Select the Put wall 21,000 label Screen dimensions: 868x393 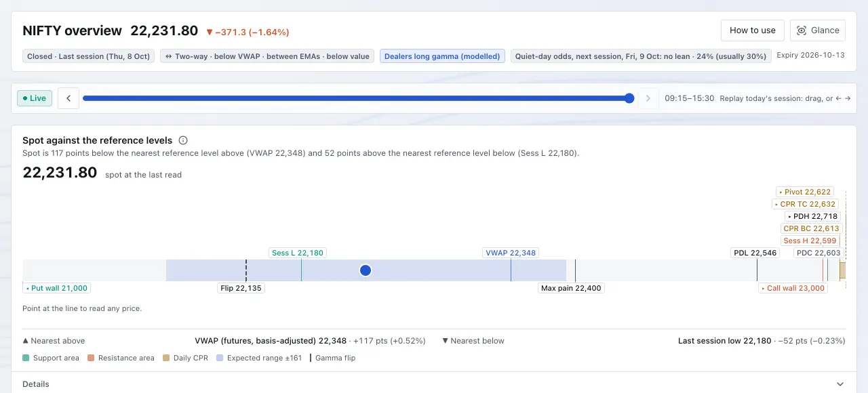57,288
